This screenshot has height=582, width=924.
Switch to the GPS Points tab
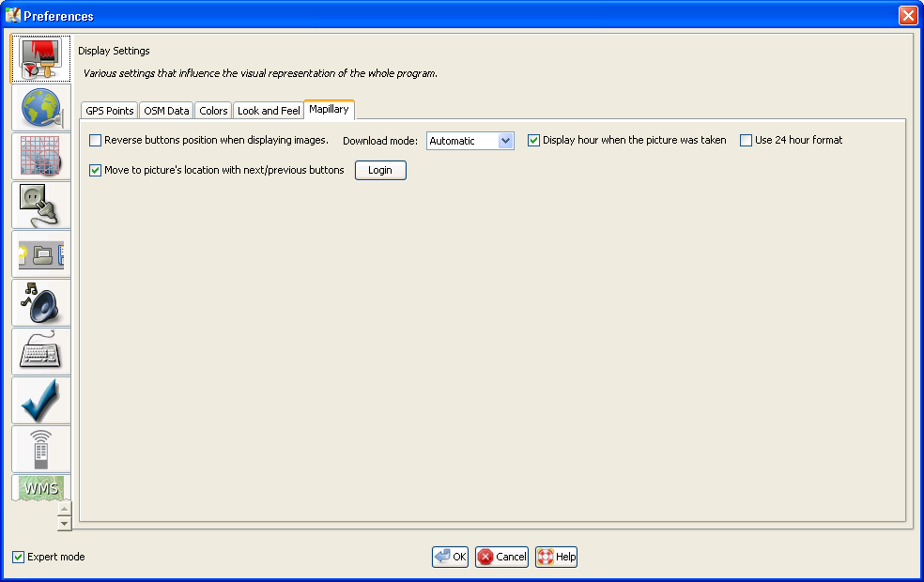point(110,111)
